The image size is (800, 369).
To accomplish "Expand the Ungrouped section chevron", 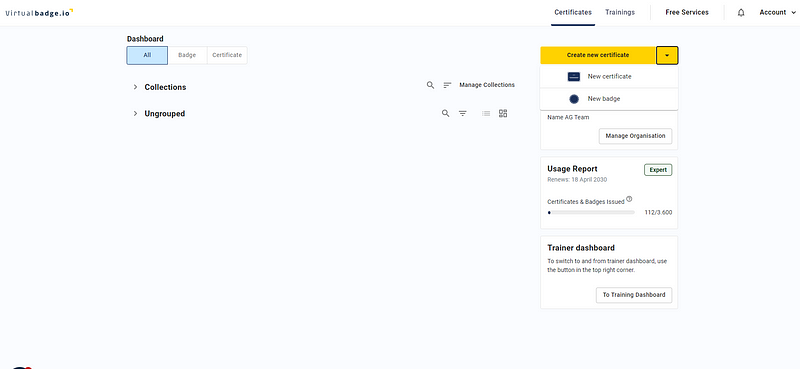I will [135, 114].
